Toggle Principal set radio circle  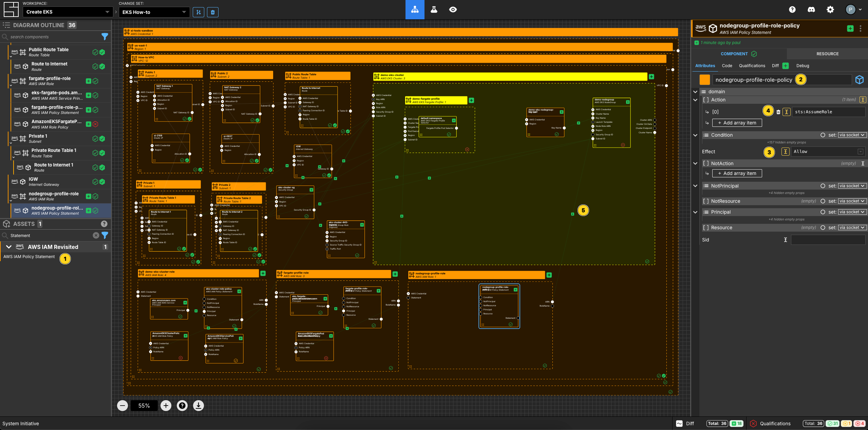(823, 212)
